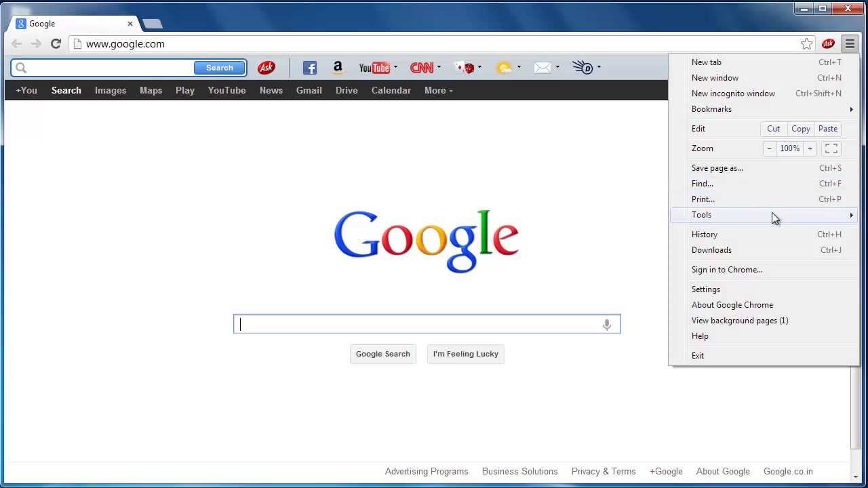Open YouTube from the toolbar
This screenshot has height=488, width=868.
point(374,67)
